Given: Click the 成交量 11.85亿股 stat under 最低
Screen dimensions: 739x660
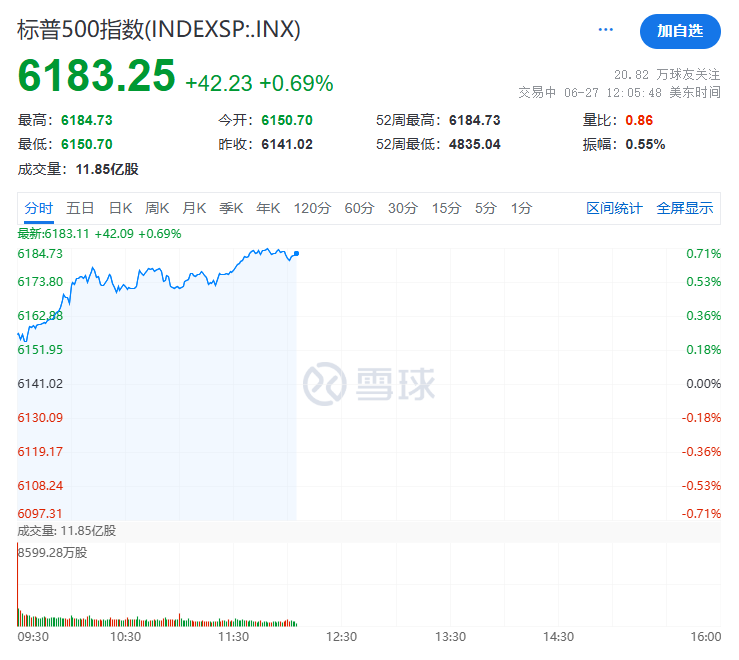Looking at the screenshot, I should [x=78, y=169].
